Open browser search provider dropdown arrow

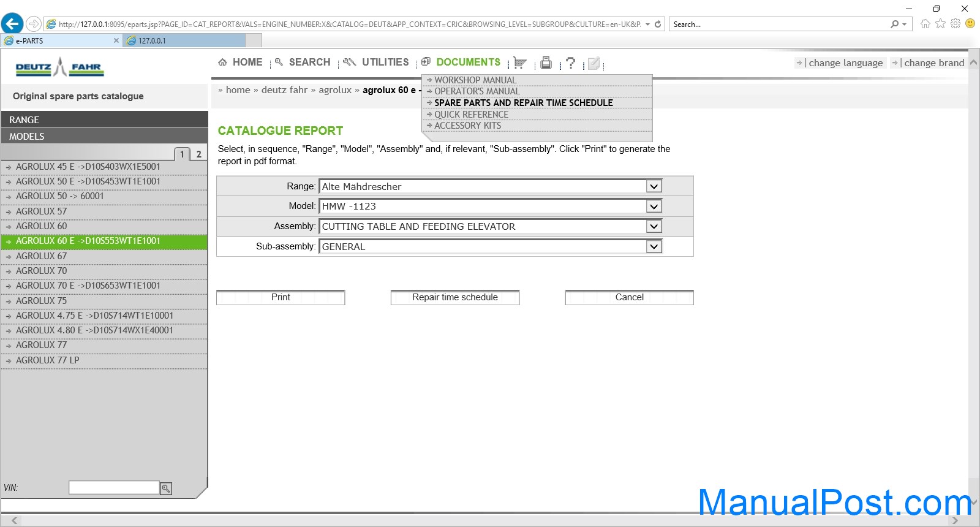[x=904, y=25]
